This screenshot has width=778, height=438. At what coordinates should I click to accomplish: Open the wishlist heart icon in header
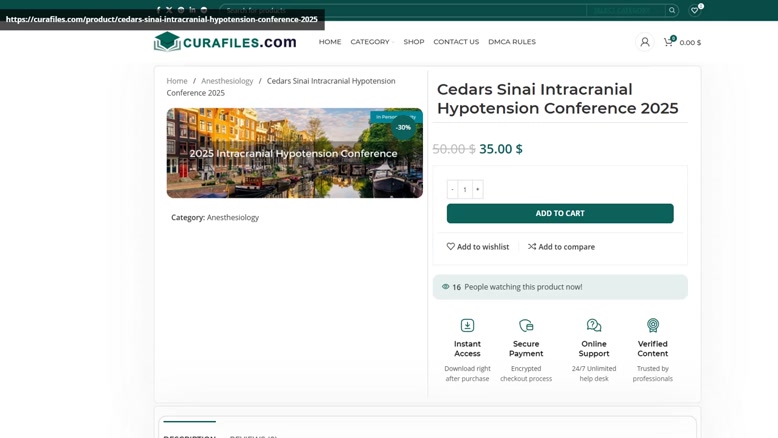click(695, 10)
